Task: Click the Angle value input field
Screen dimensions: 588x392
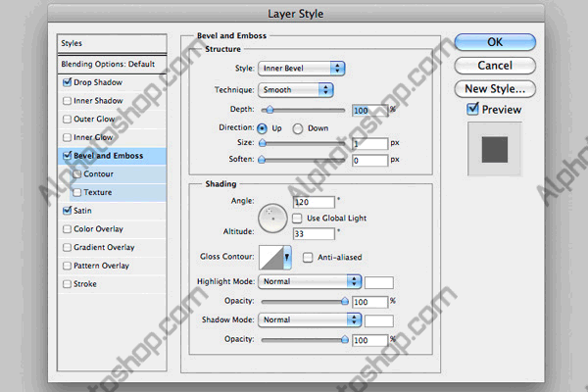Action: coord(314,202)
